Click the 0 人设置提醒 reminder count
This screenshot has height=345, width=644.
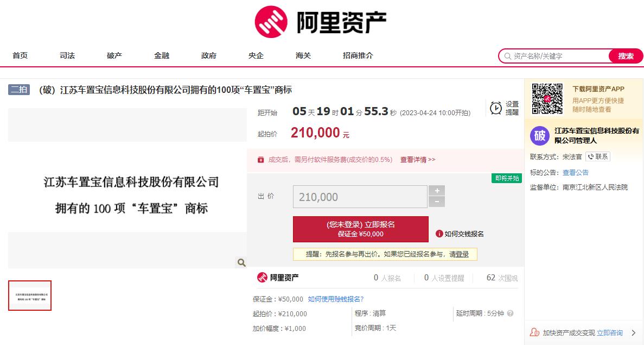click(444, 278)
